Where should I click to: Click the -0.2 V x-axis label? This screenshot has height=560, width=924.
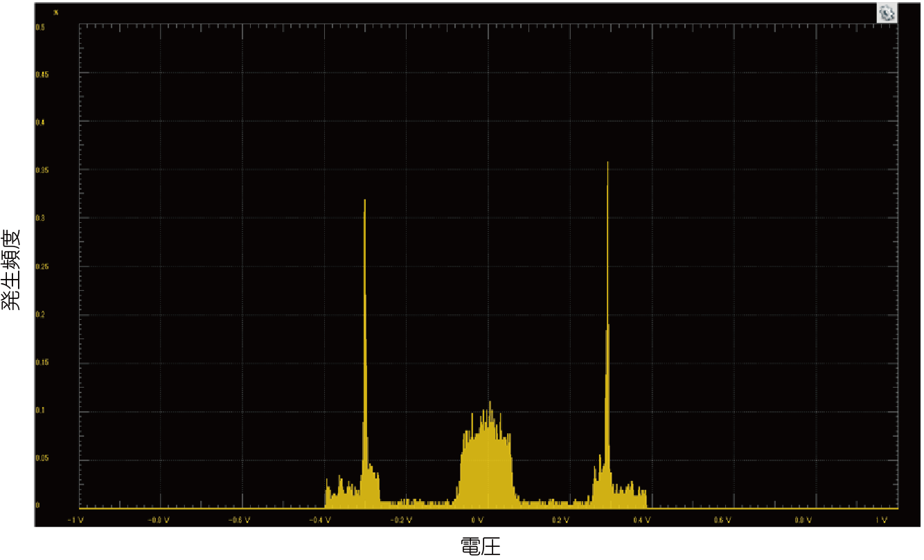coord(400,519)
